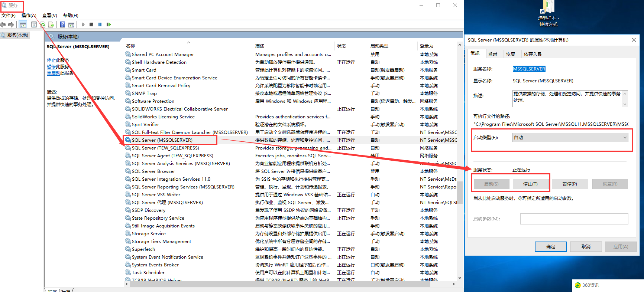Stop the service using the toolbar square icon
This screenshot has height=292, width=644.
coord(91,24)
